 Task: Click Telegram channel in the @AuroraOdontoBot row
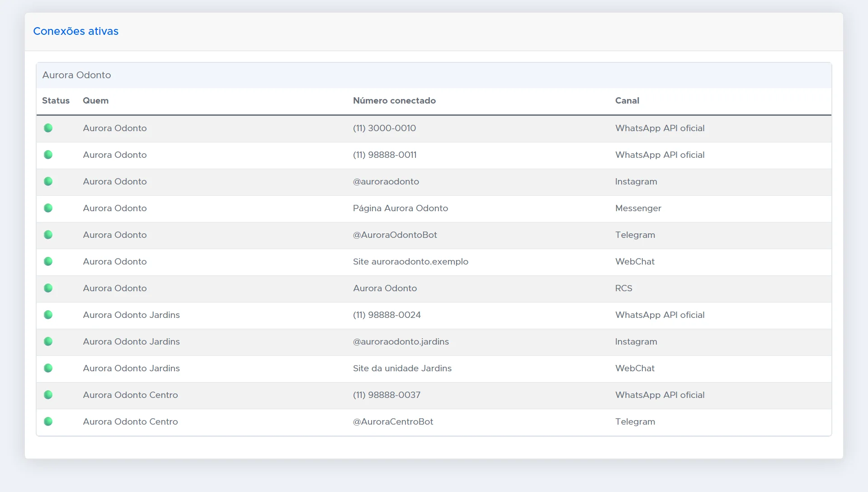point(635,235)
